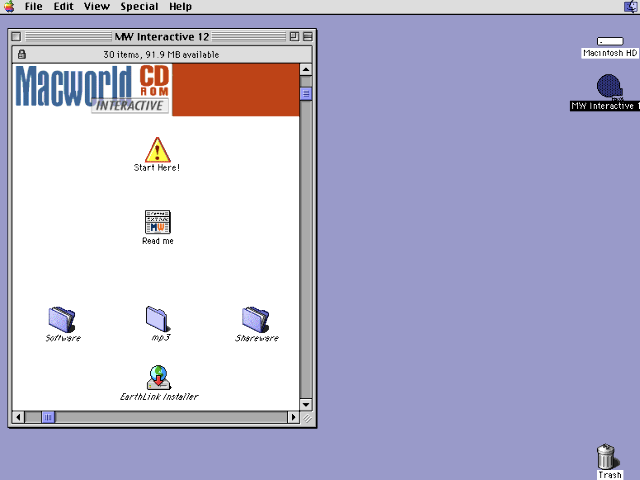Click the 'Macintosh HD' label

coord(610,53)
